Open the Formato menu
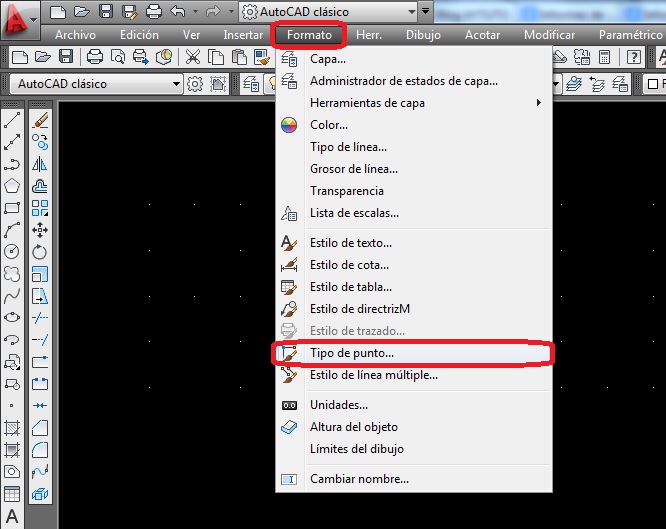The image size is (666, 529). coord(309,35)
